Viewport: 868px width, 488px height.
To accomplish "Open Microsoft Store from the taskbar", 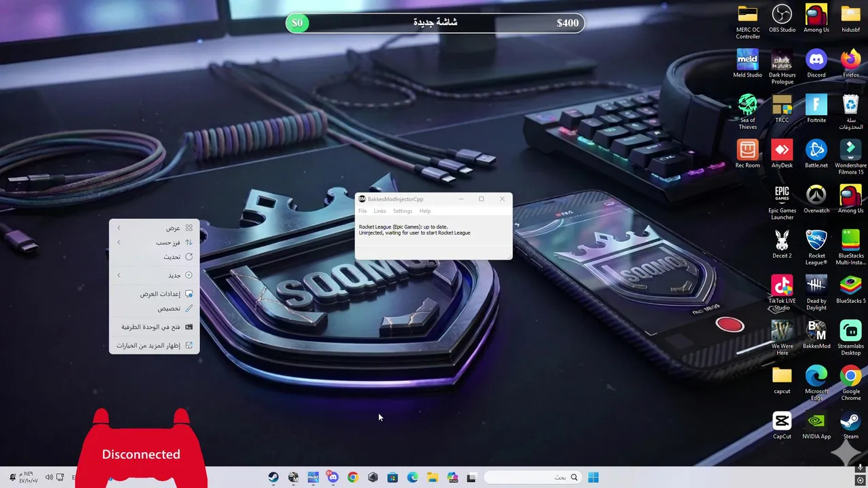I will tap(392, 477).
